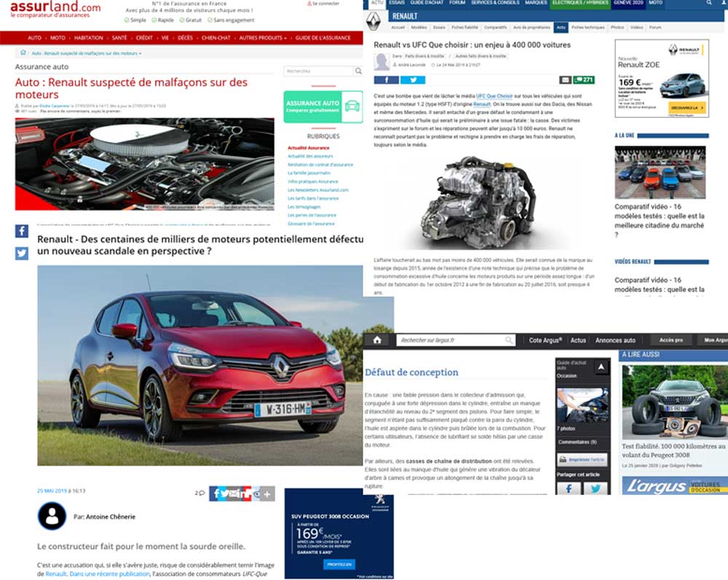Click the plus icon at the share bar end
The width and height of the screenshot is (728, 580).
point(267,494)
